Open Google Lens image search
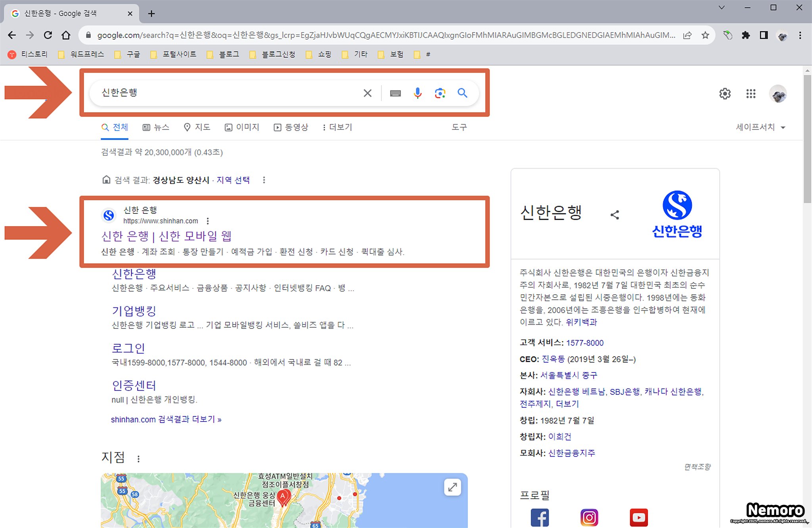Screen dimensions: 812x528 (x=440, y=93)
